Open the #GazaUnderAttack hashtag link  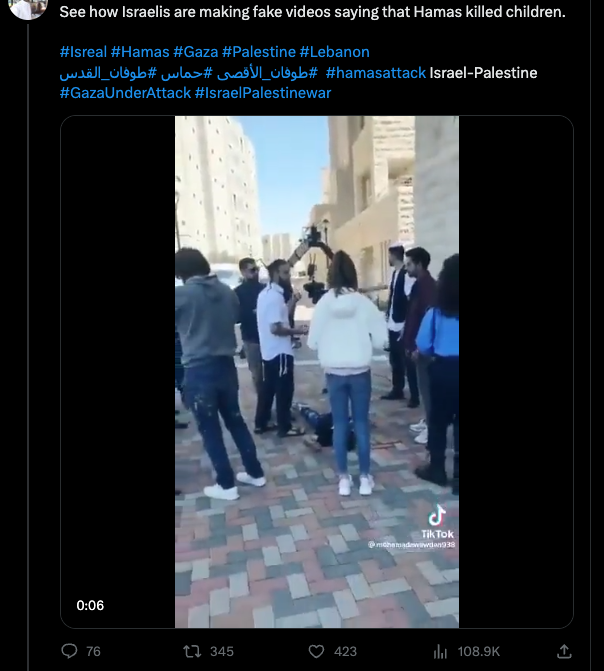(x=125, y=93)
